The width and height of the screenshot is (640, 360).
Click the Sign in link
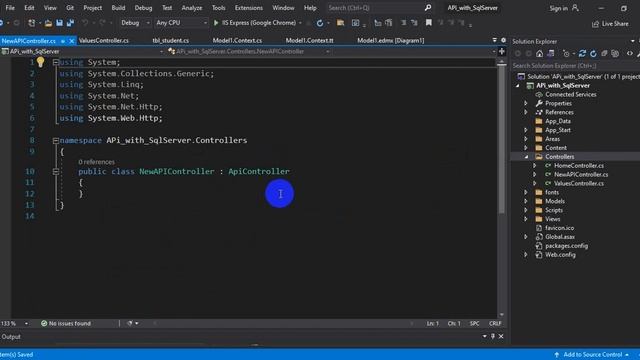(x=558, y=8)
